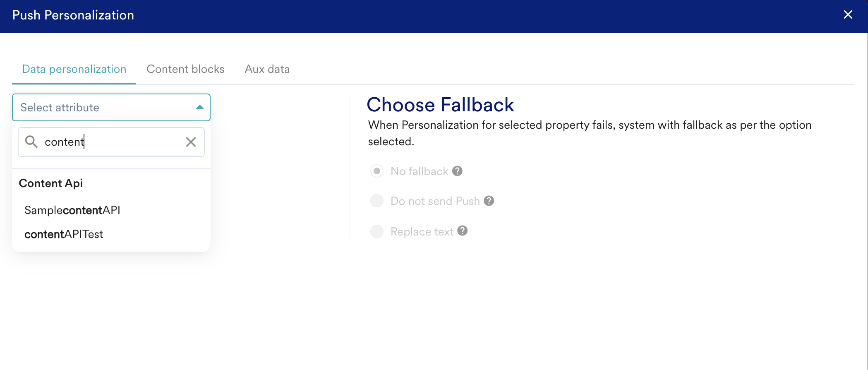Image resolution: width=868 pixels, height=370 pixels.
Task: Clear the attribute search text
Action: click(191, 142)
